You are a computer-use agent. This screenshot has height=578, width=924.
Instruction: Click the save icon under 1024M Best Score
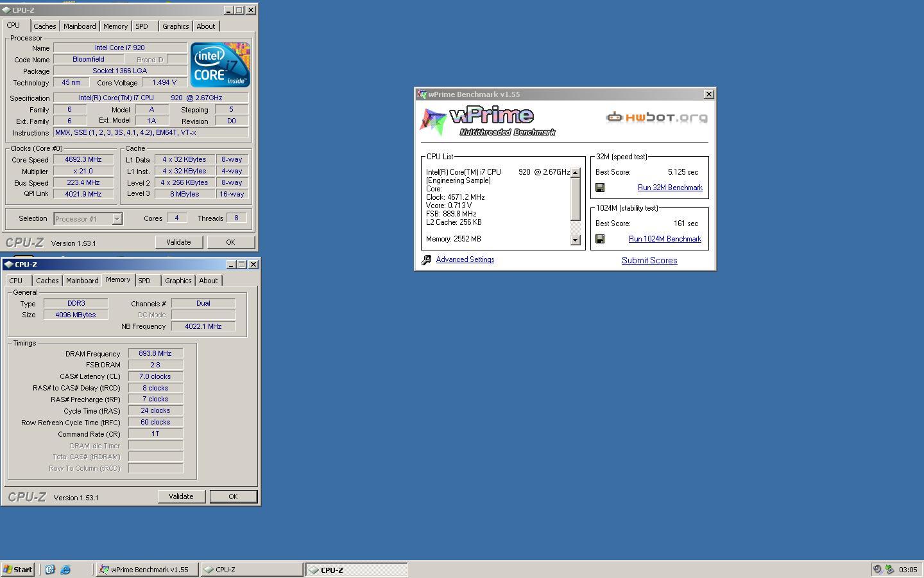[600, 239]
